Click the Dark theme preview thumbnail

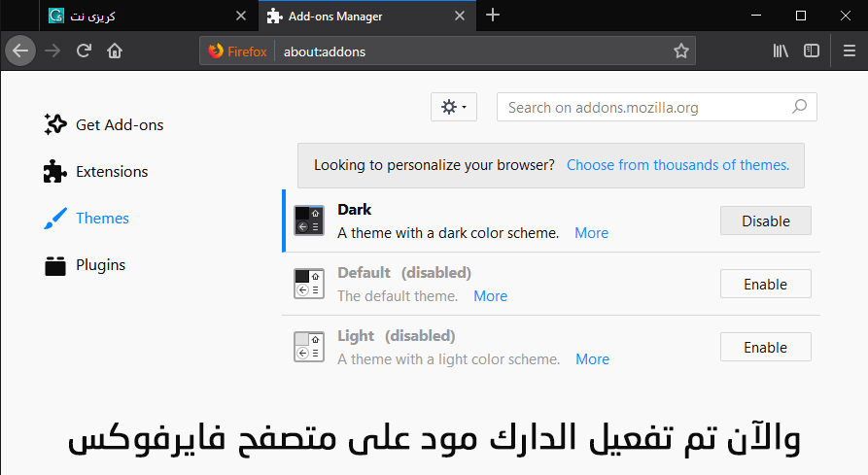click(309, 221)
